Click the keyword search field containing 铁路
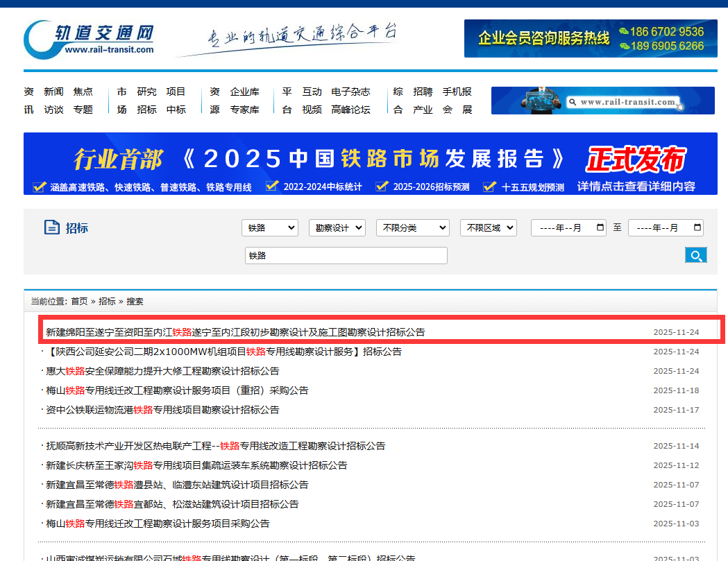This screenshot has width=728, height=561. 346,255
